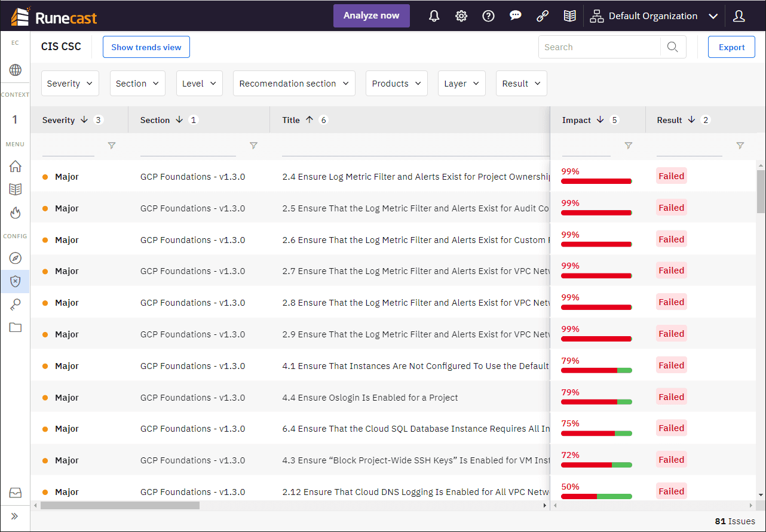Click the link chain icon in header
The image size is (766, 532).
543,16
